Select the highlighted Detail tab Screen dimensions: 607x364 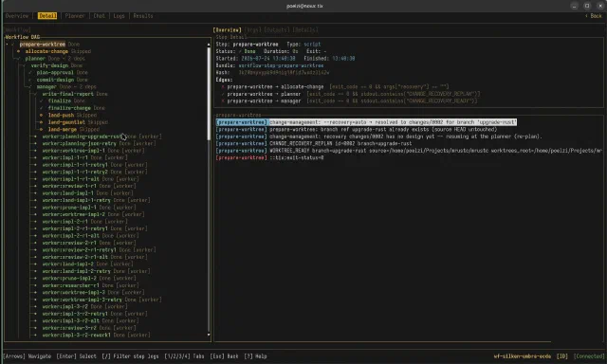pos(47,16)
